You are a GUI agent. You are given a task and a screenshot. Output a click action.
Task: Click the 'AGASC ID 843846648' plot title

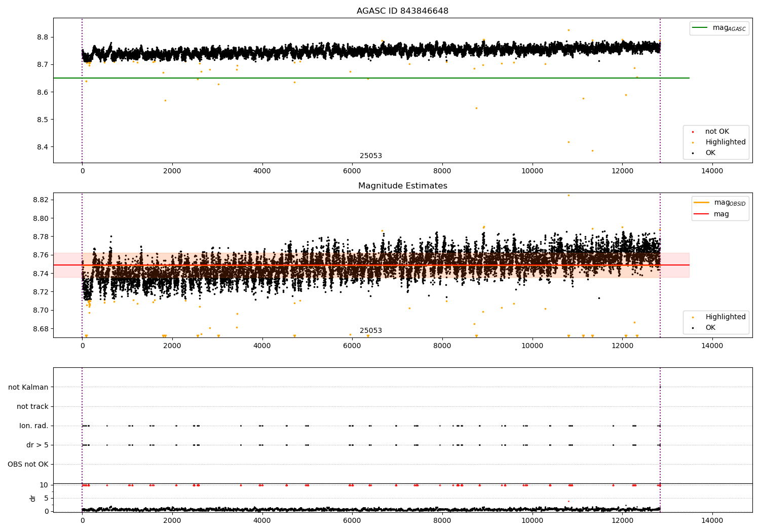(402, 11)
